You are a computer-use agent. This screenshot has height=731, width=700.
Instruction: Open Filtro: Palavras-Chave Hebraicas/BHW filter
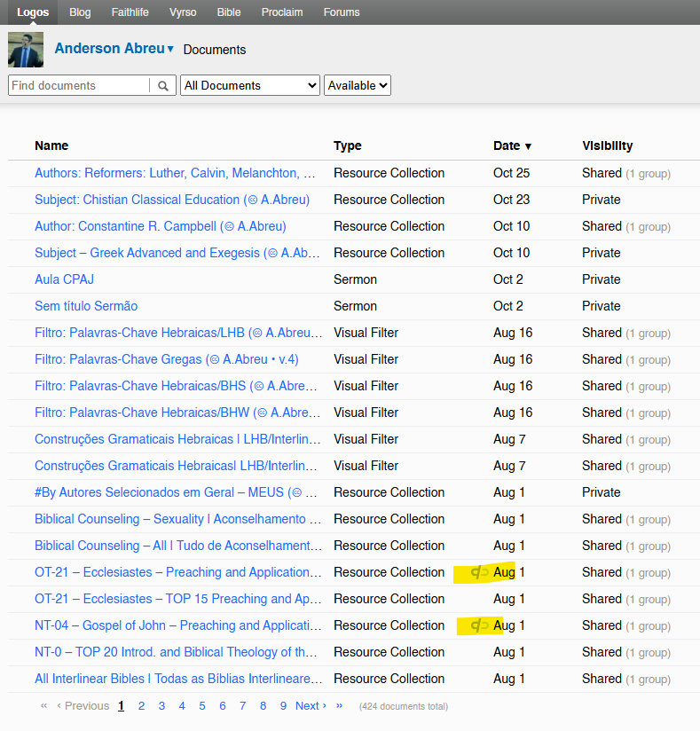coord(177,413)
